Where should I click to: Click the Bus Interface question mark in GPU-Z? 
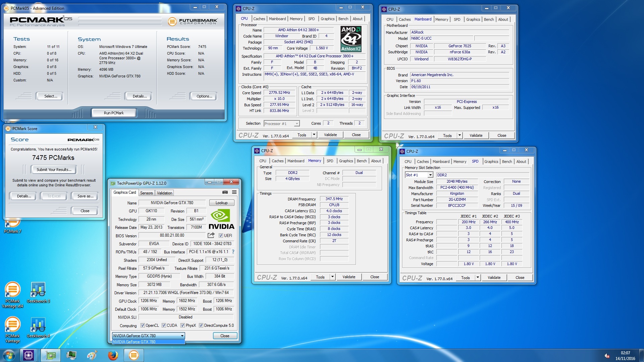coord(233,252)
